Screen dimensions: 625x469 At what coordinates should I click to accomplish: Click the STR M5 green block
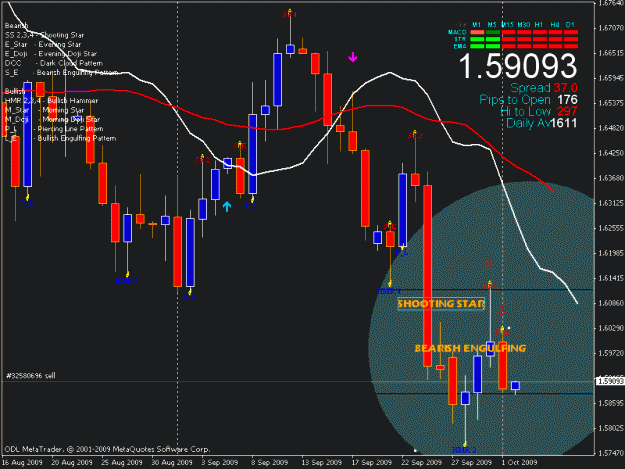[493, 39]
